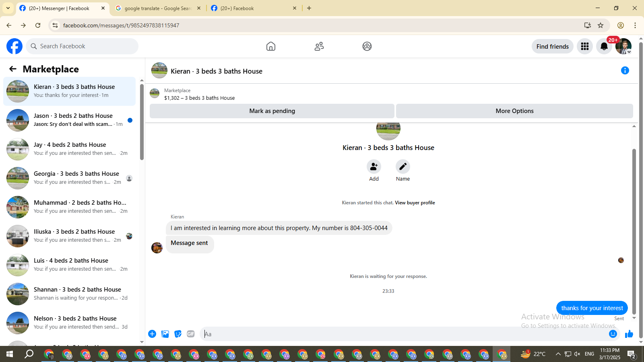The image size is (644, 362).
Task: Open conversation information icon
Action: point(625,70)
